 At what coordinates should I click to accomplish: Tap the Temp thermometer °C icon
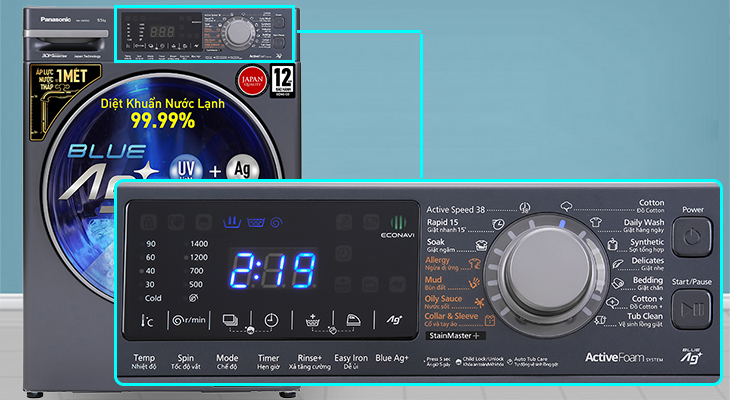(x=147, y=320)
